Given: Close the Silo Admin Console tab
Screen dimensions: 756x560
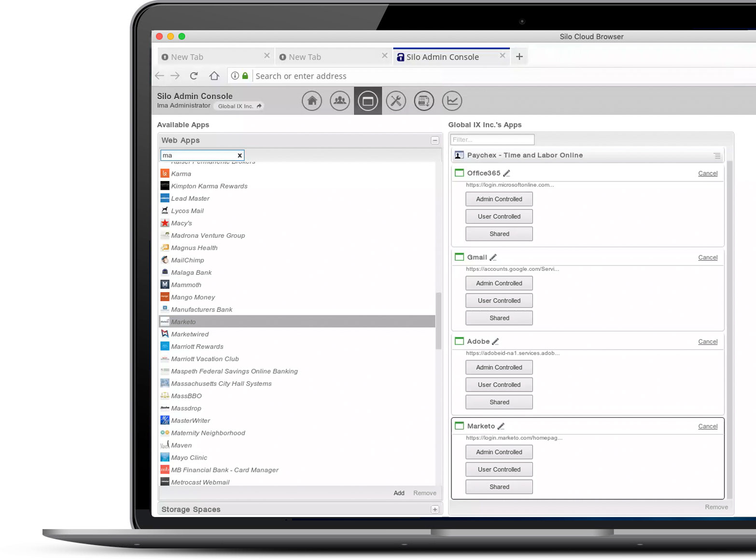Looking at the screenshot, I should [x=502, y=56].
